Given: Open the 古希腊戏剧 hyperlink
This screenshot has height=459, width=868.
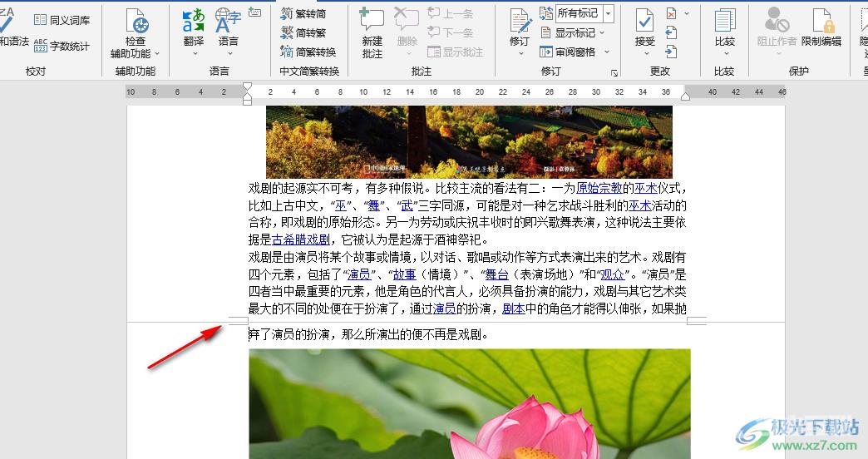Looking at the screenshot, I should coord(301,239).
